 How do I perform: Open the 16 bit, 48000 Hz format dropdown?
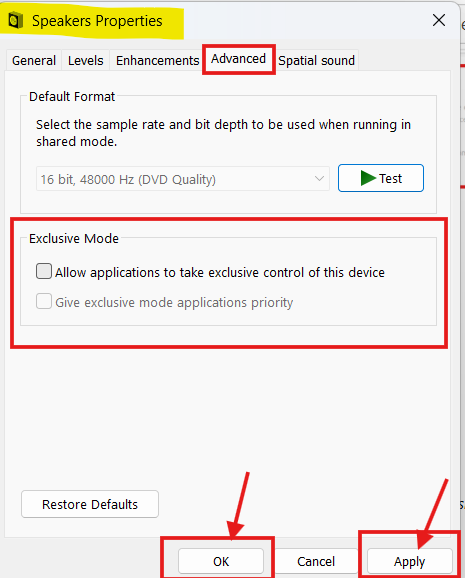click(183, 179)
